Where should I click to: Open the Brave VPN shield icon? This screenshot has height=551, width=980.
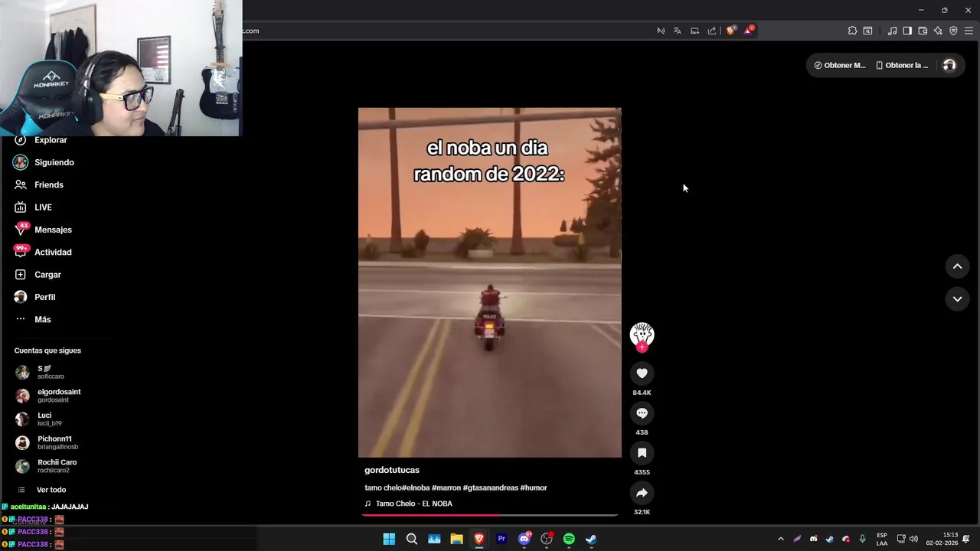click(x=953, y=31)
